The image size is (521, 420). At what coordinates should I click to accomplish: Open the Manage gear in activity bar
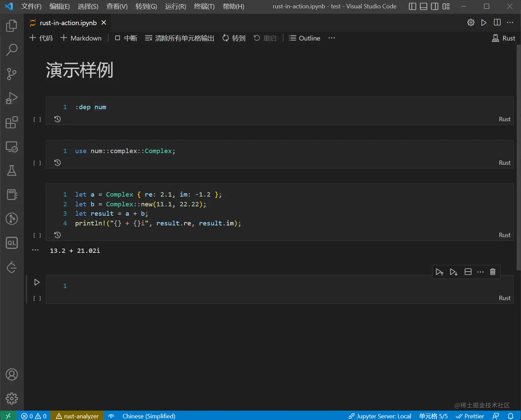point(12,399)
